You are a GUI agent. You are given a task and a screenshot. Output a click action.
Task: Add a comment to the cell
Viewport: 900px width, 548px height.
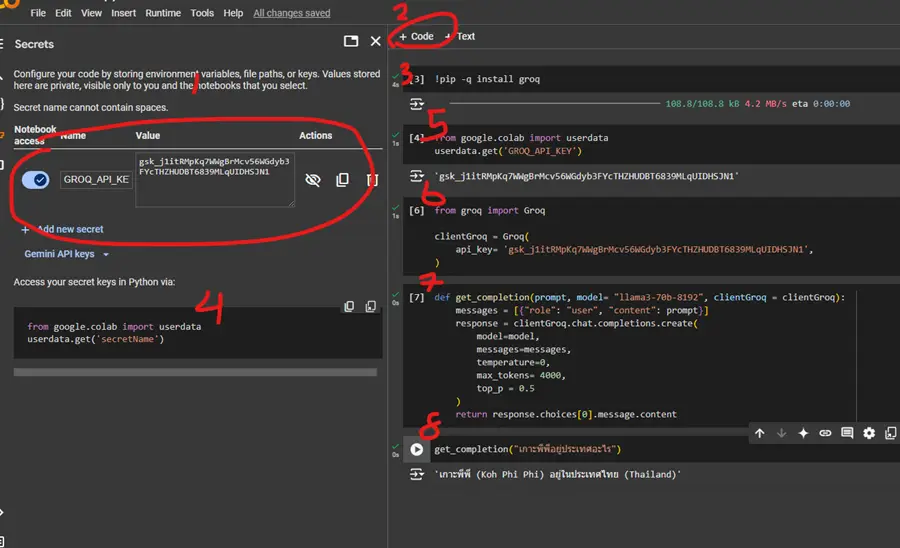click(847, 433)
